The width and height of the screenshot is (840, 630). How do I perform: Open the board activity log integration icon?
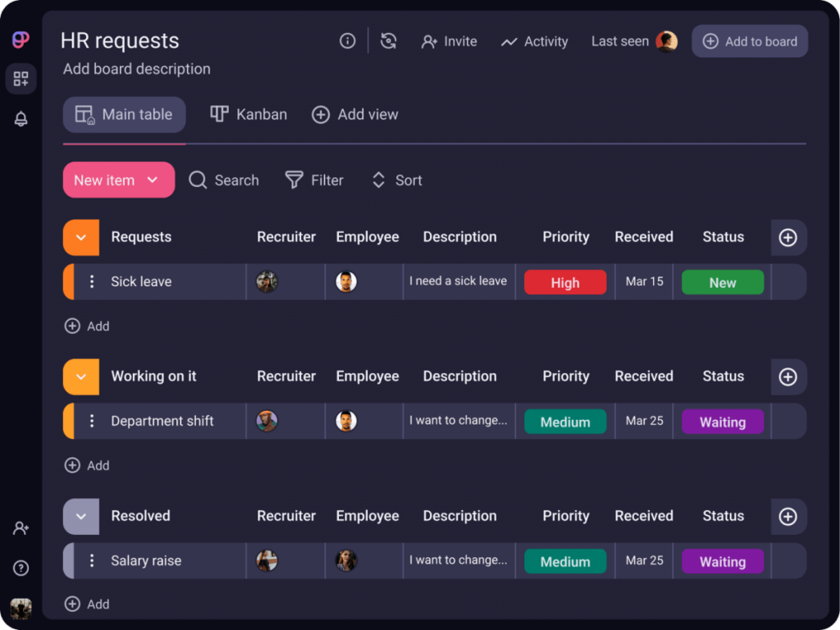(x=388, y=40)
